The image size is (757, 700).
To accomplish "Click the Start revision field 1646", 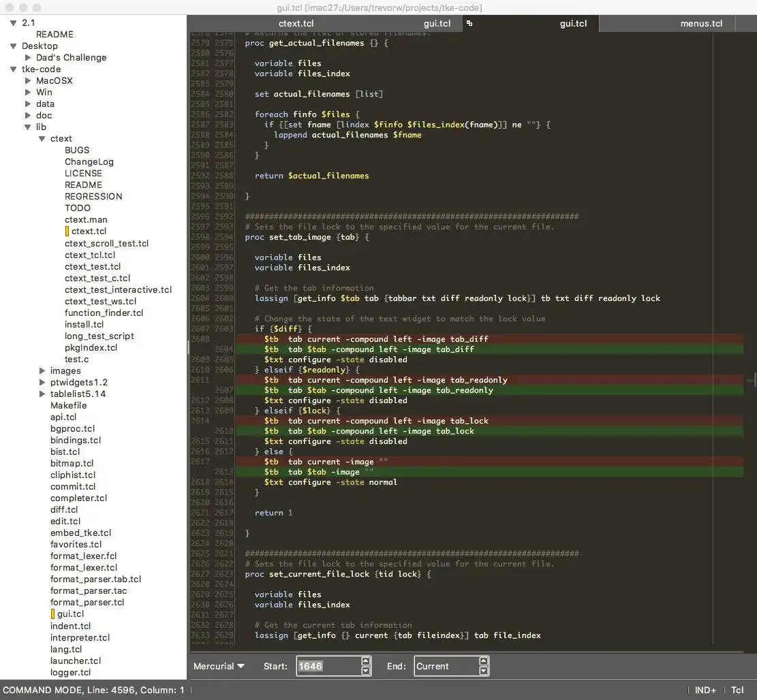I will point(328,666).
